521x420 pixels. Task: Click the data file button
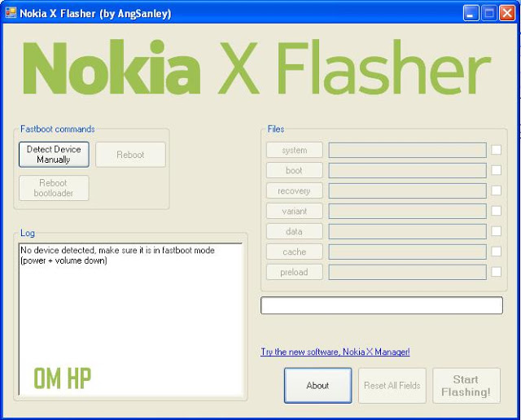pos(295,231)
